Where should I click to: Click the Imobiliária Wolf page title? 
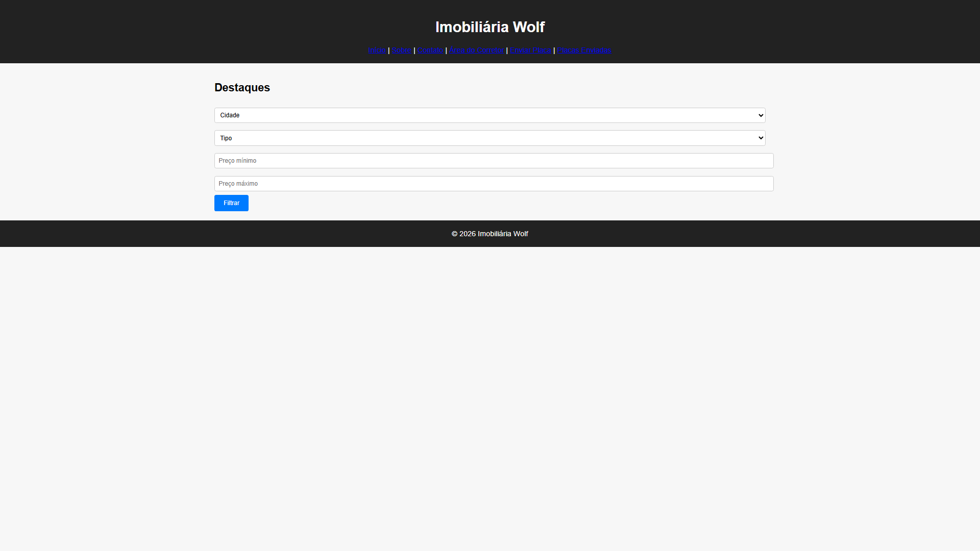[489, 27]
